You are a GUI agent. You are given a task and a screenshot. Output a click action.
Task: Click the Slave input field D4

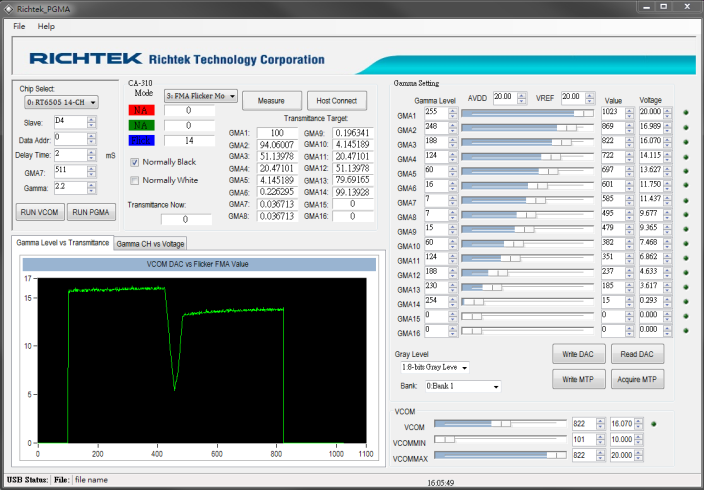[70, 123]
